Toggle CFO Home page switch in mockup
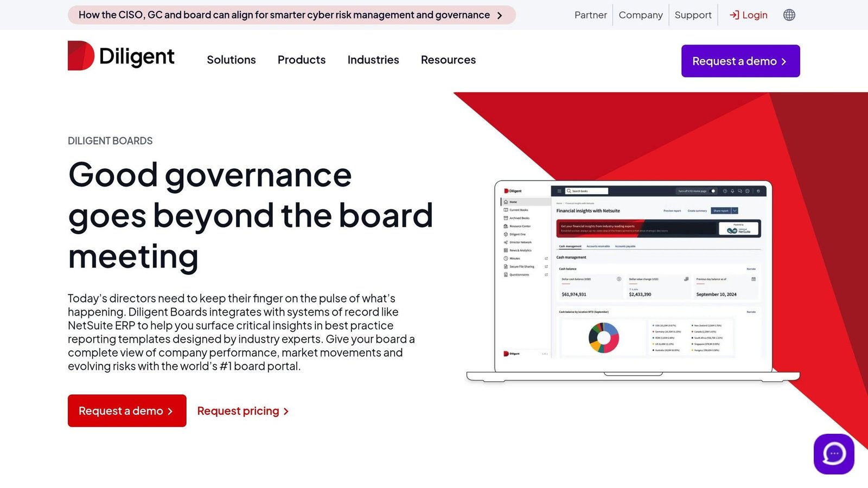 click(713, 191)
